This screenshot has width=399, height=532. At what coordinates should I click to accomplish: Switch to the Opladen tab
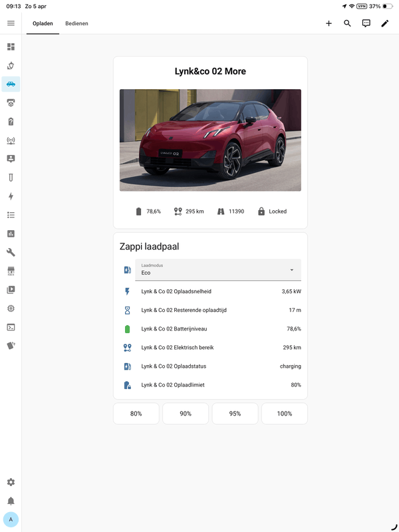(43, 23)
